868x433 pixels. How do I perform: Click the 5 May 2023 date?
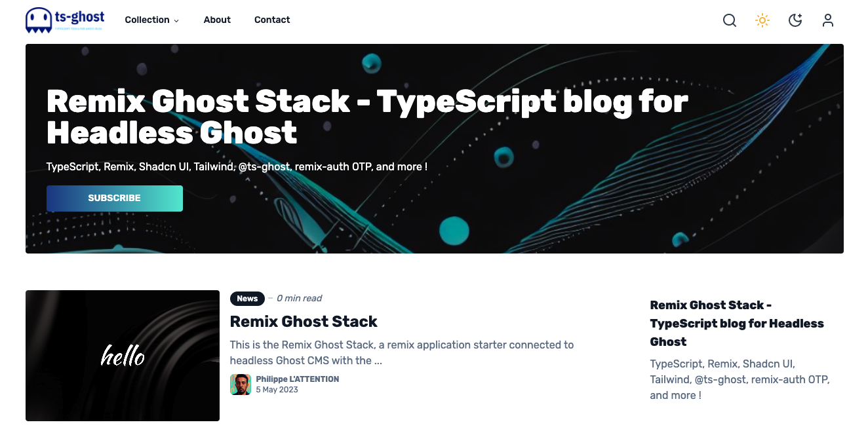[277, 390]
